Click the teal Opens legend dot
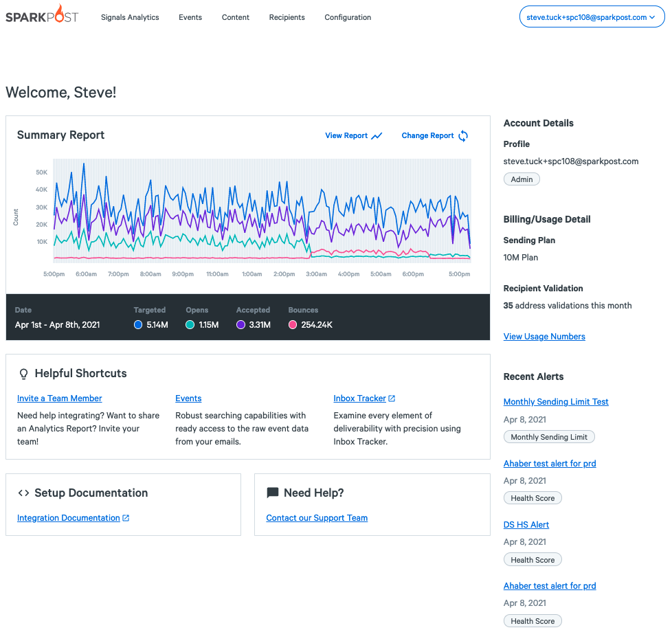This screenshot has width=672, height=641. pos(190,325)
